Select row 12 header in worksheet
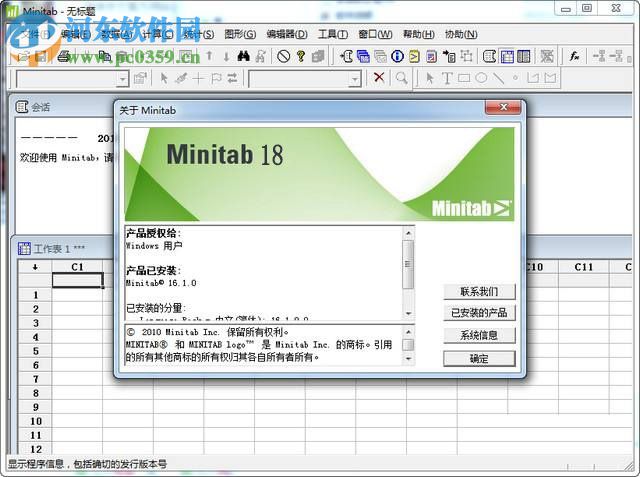Screen dimensions: 640x477 pyautogui.click(x=36, y=449)
